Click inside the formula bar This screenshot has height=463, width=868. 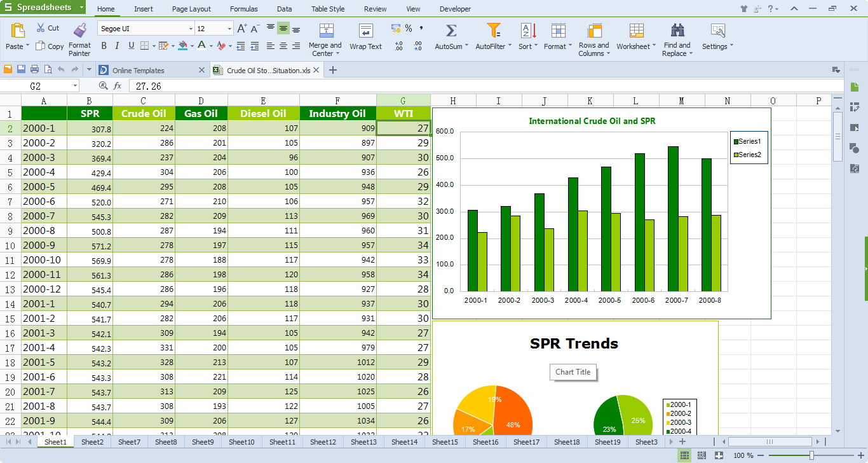click(x=254, y=85)
